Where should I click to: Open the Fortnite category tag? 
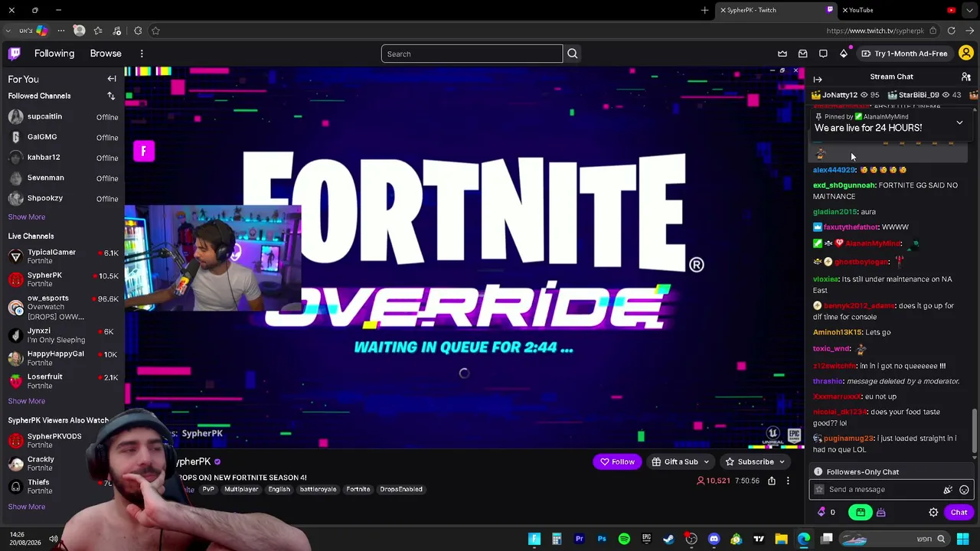tap(358, 489)
